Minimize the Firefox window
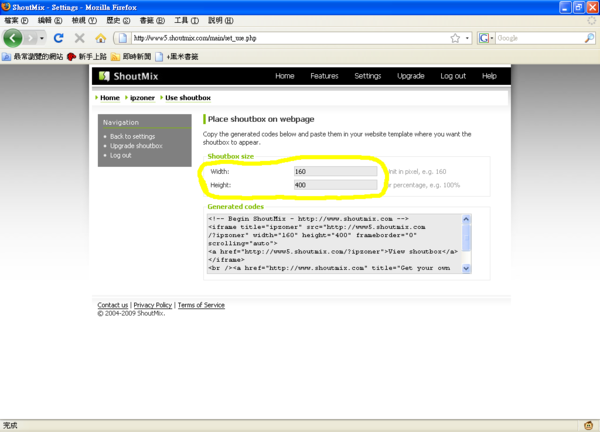Viewport: 600px width, 432px height. coord(565,7)
